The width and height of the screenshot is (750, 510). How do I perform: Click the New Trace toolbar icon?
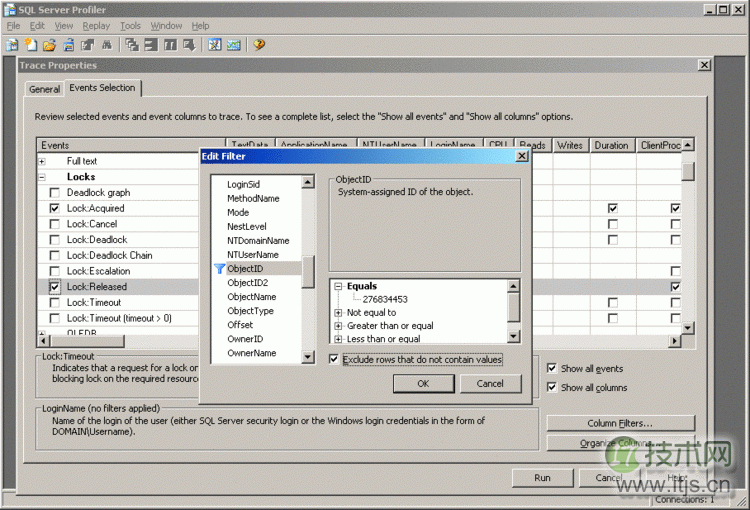pyautogui.click(x=12, y=45)
